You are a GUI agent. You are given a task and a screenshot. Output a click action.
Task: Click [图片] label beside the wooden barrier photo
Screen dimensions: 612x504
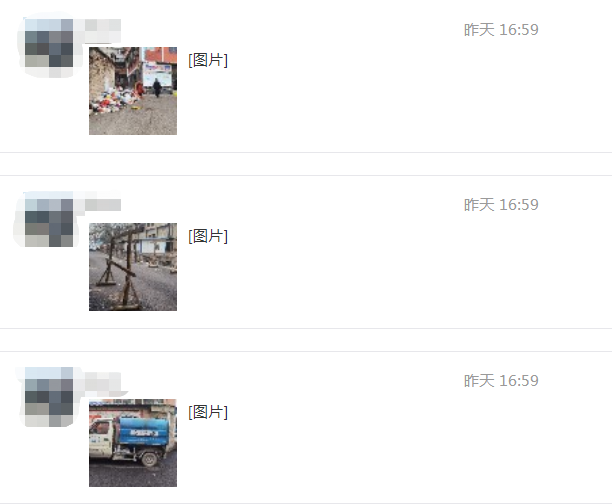coord(208,236)
